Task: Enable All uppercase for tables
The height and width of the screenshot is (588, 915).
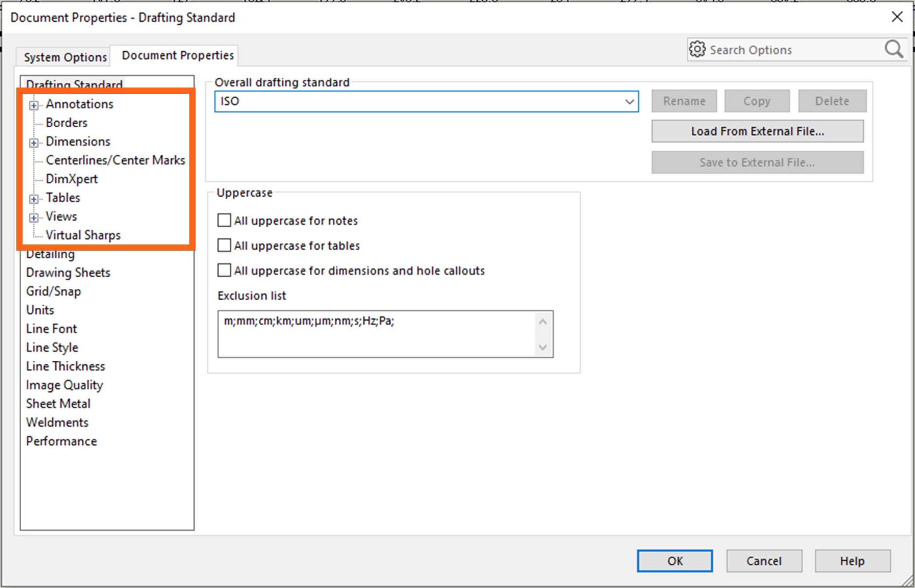Action: (x=224, y=245)
